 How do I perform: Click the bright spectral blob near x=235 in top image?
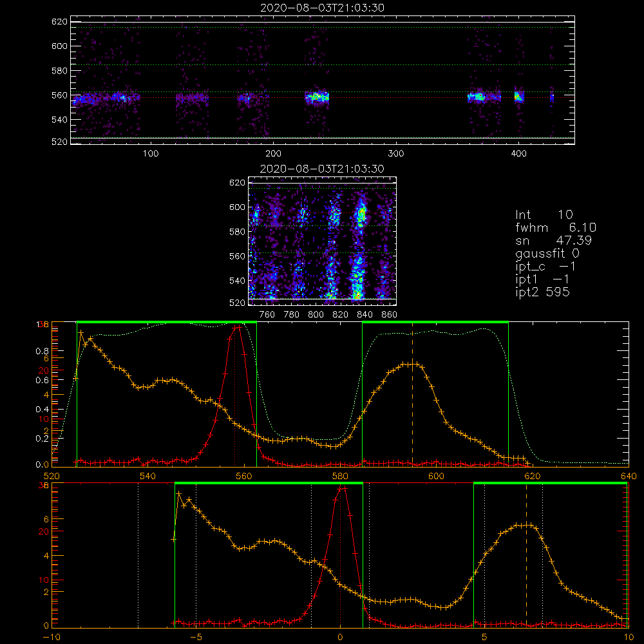317,97
